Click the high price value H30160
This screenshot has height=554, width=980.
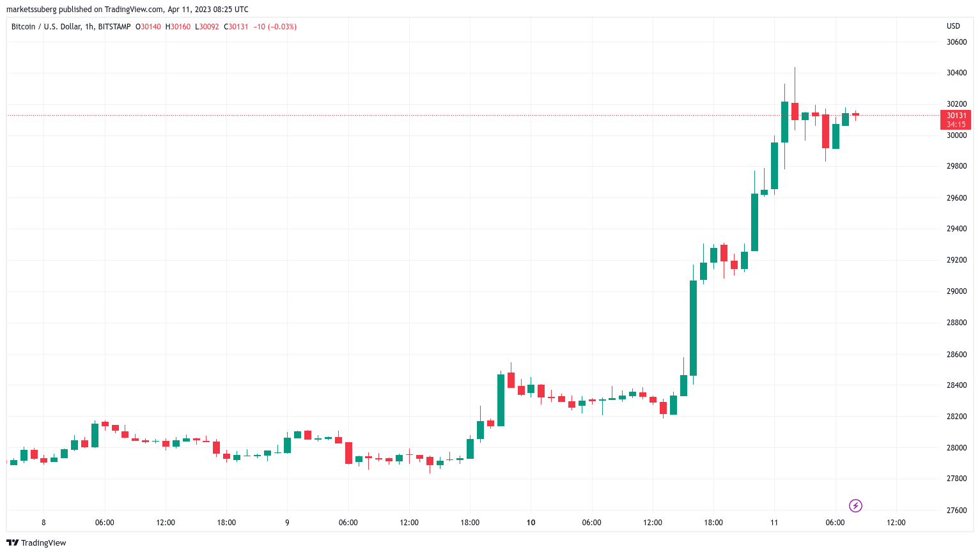178,27
